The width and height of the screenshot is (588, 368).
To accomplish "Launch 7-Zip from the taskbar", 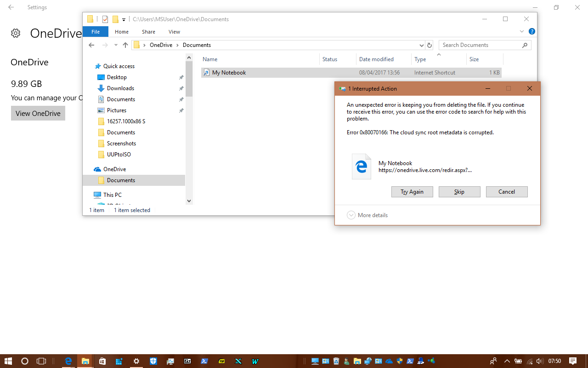I will [x=187, y=361].
